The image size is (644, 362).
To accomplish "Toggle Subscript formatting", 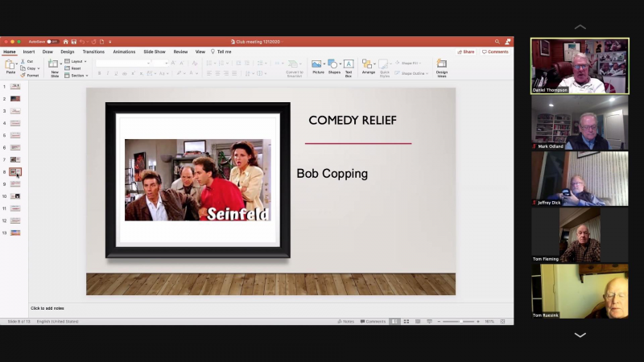I will click(x=142, y=73).
